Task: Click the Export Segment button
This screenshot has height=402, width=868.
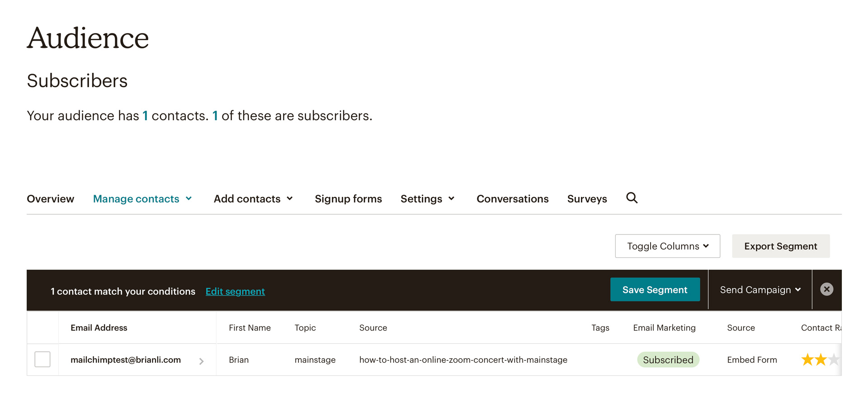Action: coord(781,246)
